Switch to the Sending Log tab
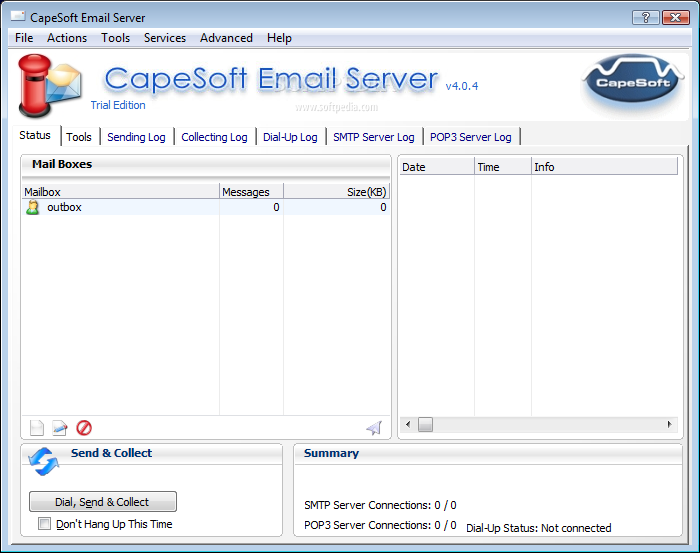Image resolution: width=700 pixels, height=553 pixels. [137, 137]
